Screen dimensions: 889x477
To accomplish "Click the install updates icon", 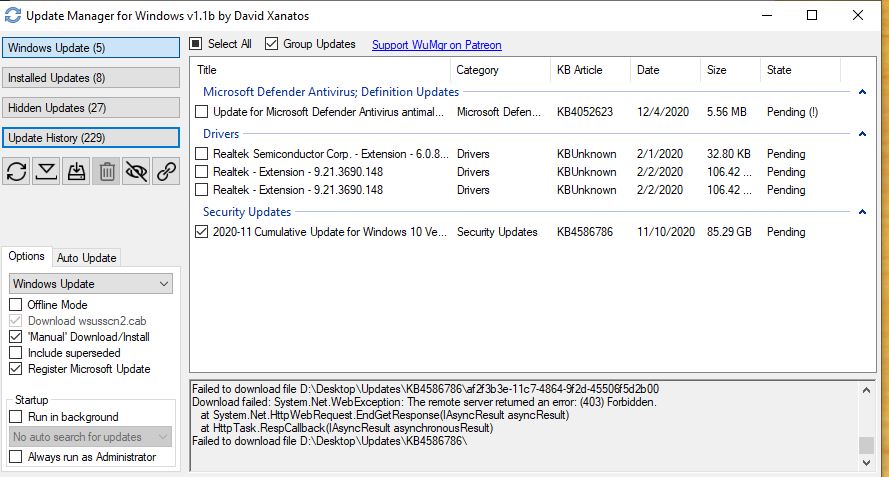I will pos(76,171).
